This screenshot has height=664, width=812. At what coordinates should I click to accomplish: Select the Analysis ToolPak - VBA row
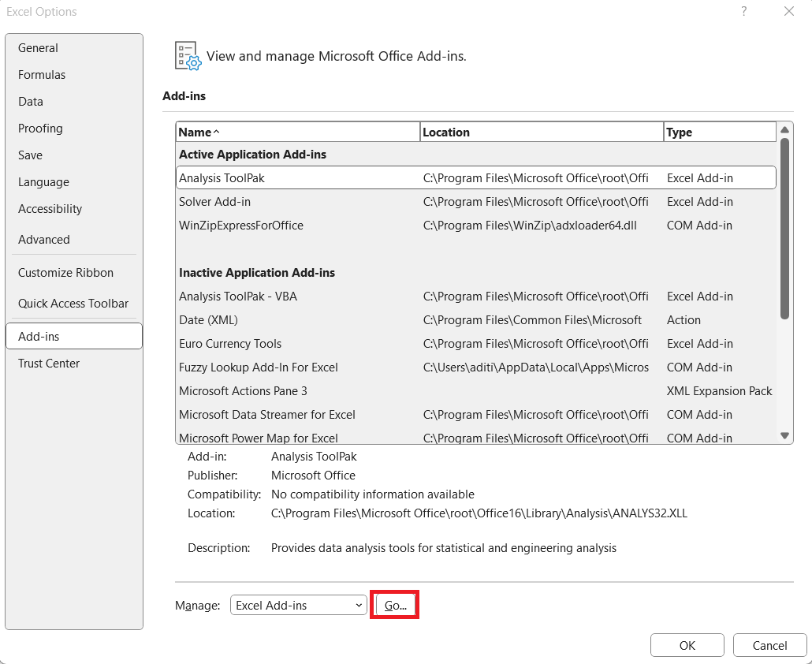pos(476,297)
